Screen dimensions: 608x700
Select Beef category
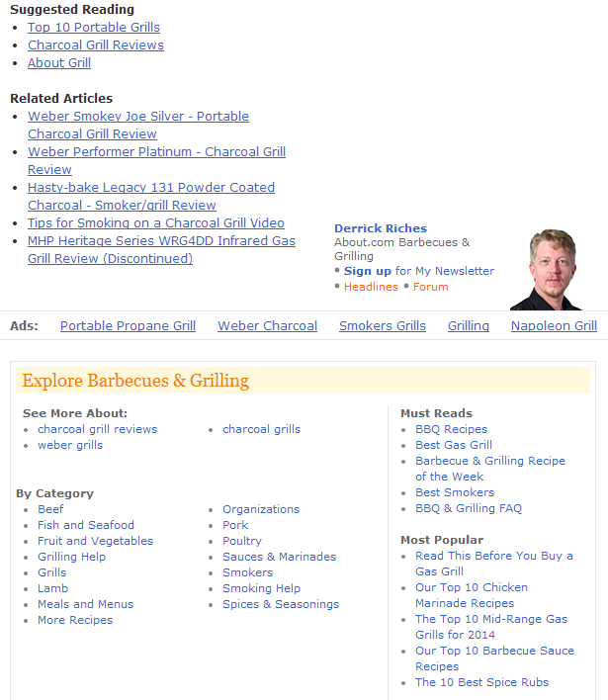tap(50, 509)
